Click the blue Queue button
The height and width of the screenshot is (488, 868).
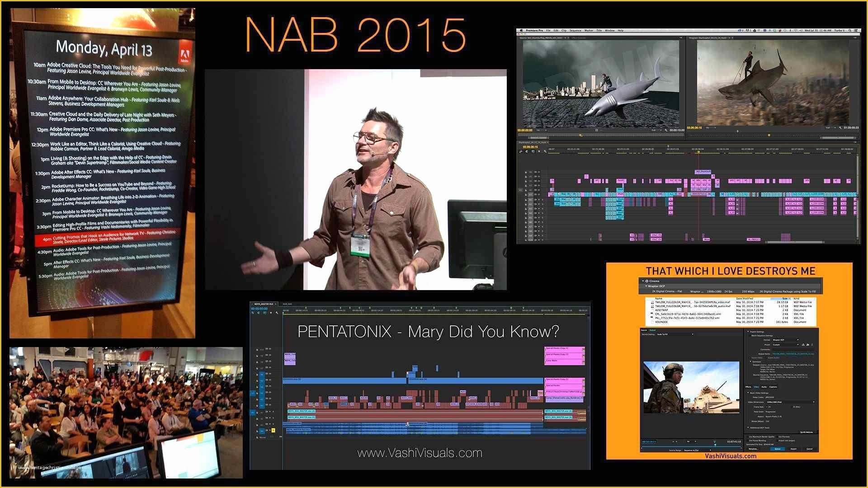tap(777, 449)
